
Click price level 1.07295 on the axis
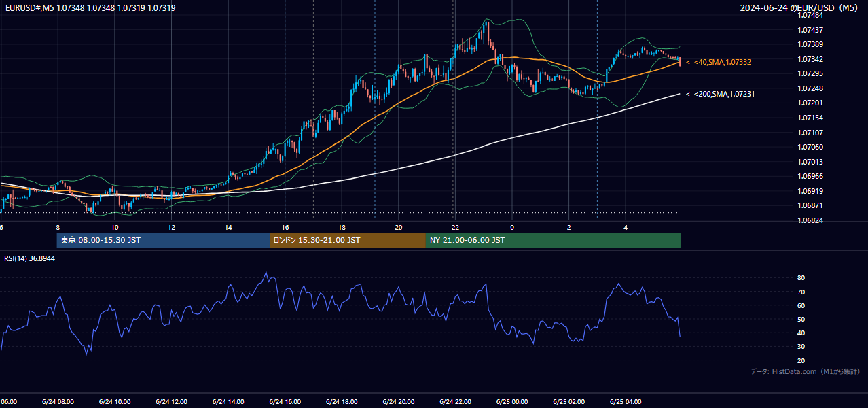pyautogui.click(x=810, y=73)
